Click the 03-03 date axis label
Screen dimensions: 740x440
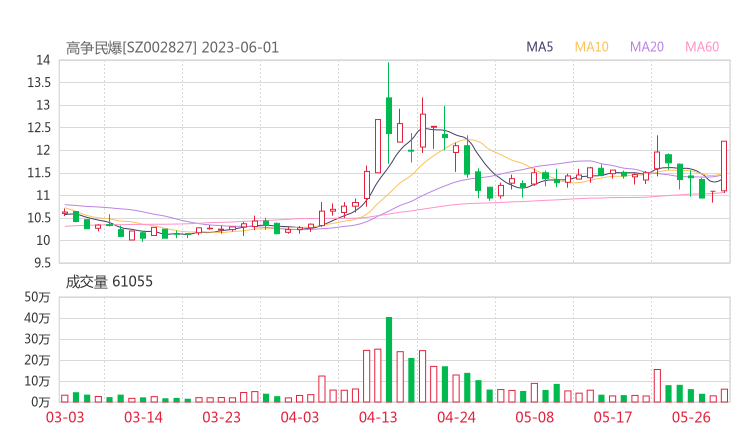coord(65,417)
